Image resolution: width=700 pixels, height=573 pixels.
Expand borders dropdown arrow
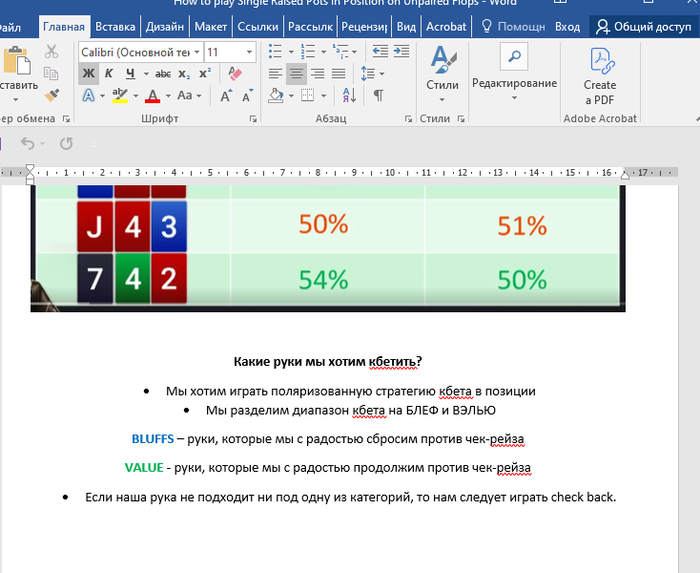(323, 96)
